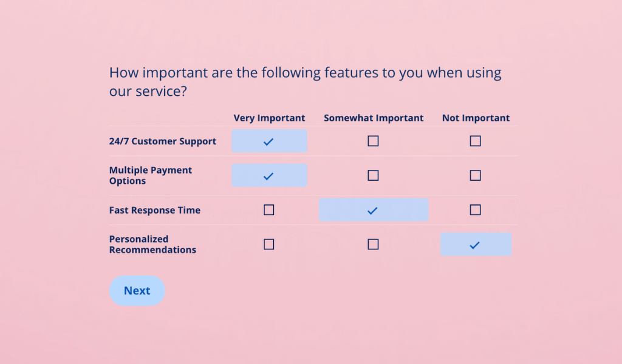Uncheck Very Important for 24/7 Customer Support
Screen dimensions: 622x364
(269, 141)
